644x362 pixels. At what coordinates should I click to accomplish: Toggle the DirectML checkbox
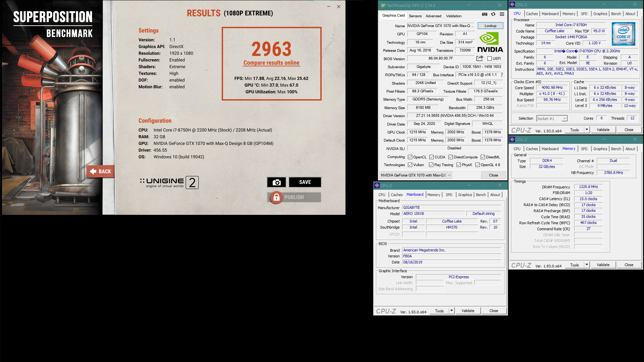[x=483, y=157]
